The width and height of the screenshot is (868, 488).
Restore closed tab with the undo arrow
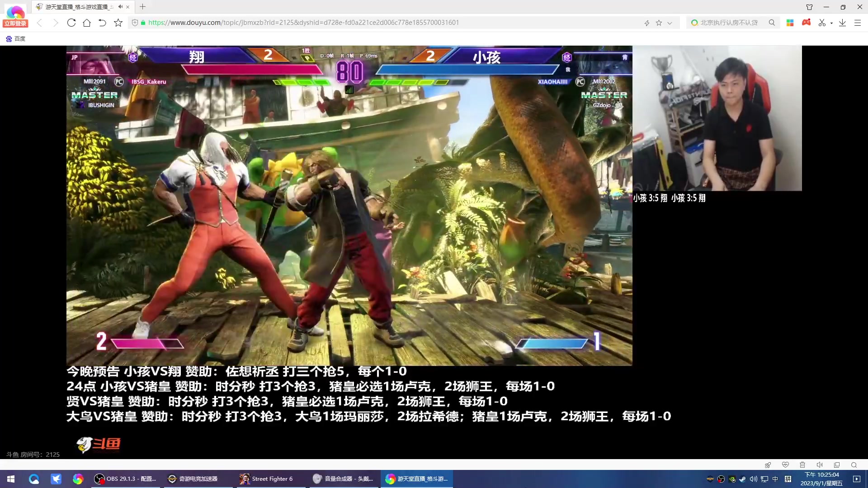(x=102, y=23)
